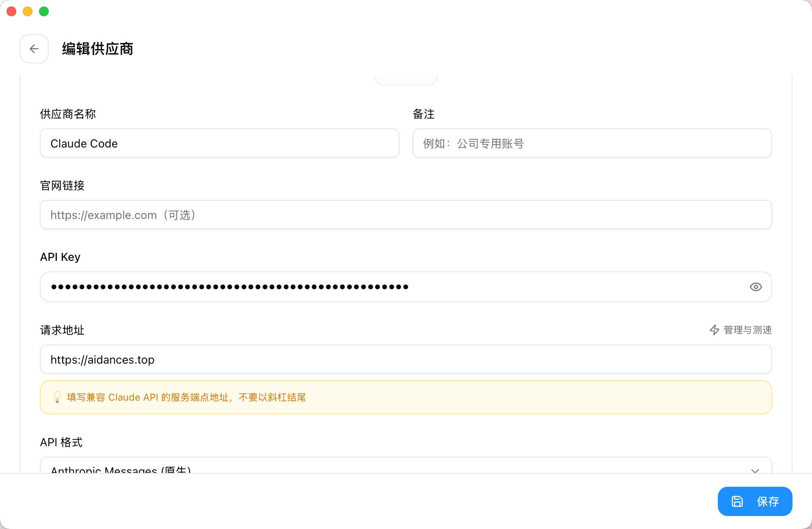This screenshot has width=812, height=529.
Task: Select the 备注 label text
Action: point(423,114)
